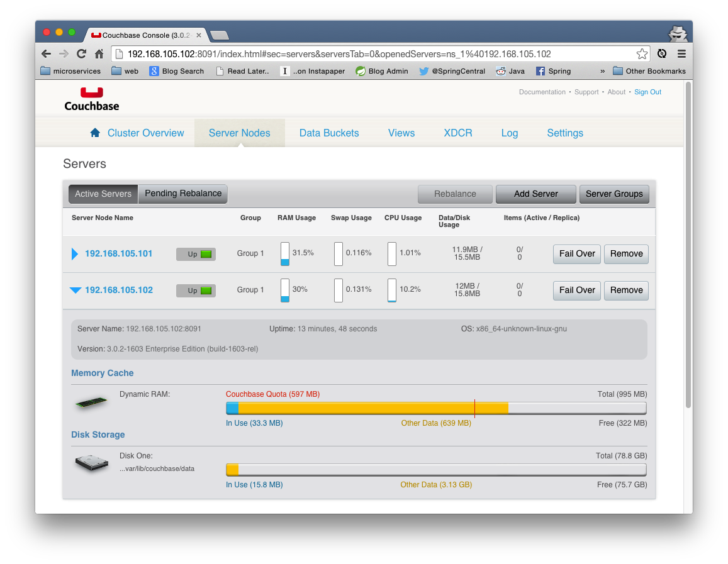
Task: Click the home icon beside Cluster Overview
Action: [x=95, y=133]
